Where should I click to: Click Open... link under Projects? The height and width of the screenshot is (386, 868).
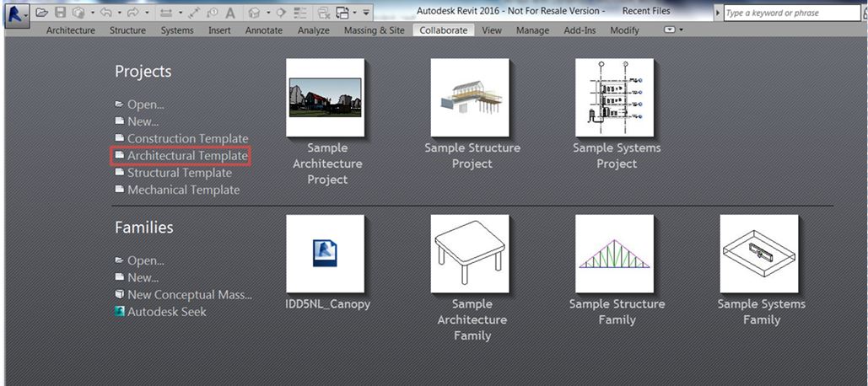[146, 105]
